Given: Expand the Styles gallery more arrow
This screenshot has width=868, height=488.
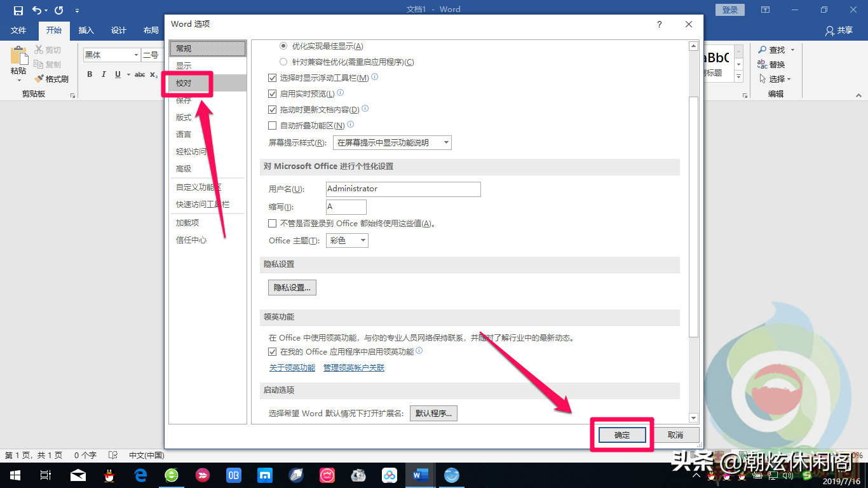Looking at the screenshot, I should [739, 77].
